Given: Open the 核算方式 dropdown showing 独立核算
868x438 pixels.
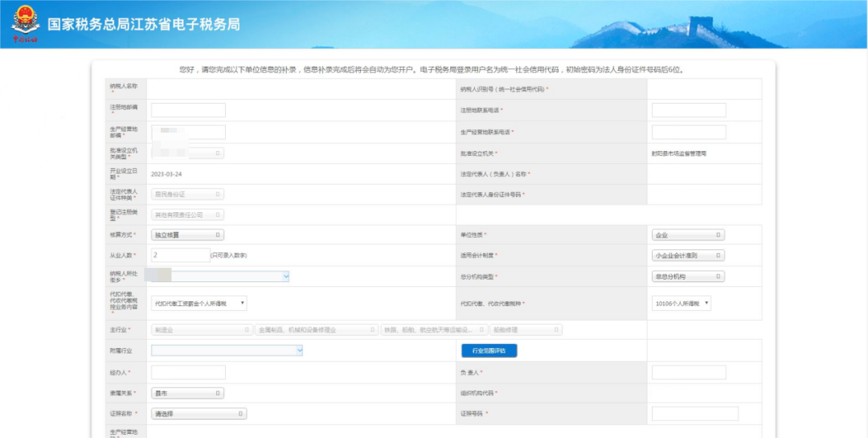Looking at the screenshot, I should [x=187, y=235].
